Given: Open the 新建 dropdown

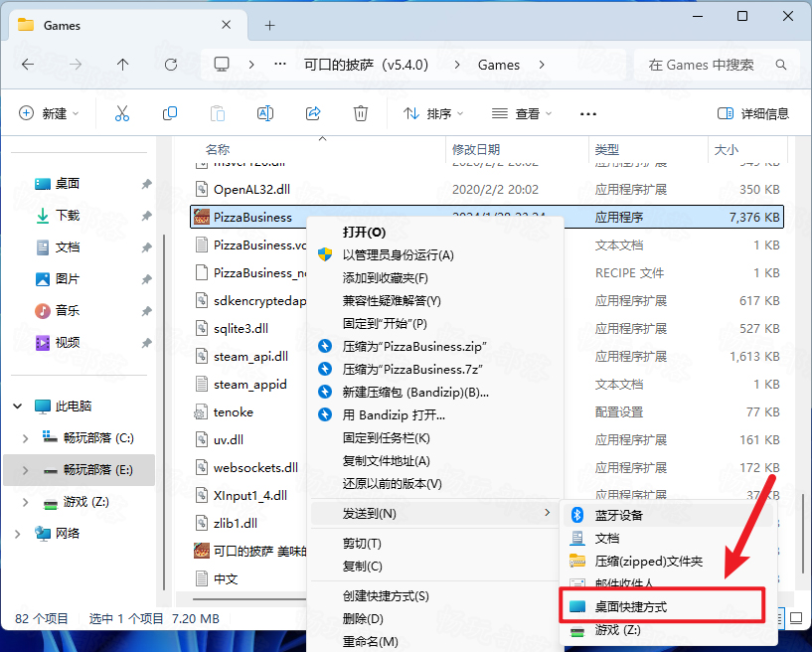Looking at the screenshot, I should 49,113.
